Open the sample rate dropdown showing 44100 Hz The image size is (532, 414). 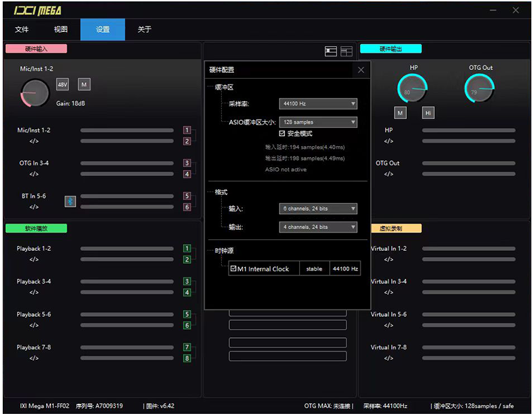(x=318, y=104)
